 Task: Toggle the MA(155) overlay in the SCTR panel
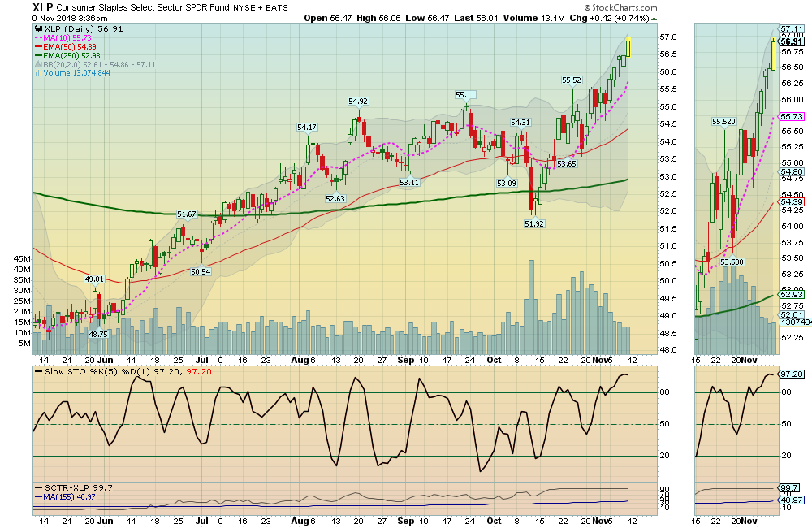tap(66, 496)
